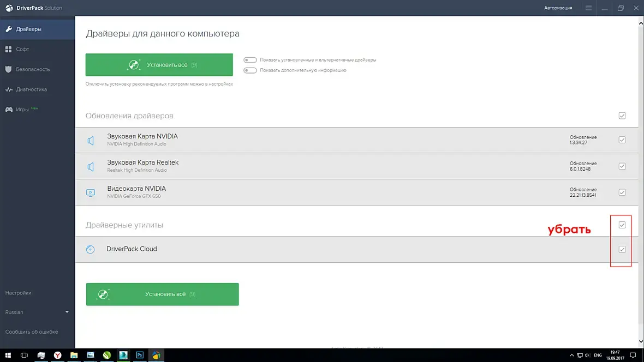Image resolution: width=644 pixels, height=362 pixels.
Task: Click the wrench icon beside Драйверы
Action: pyautogui.click(x=9, y=29)
